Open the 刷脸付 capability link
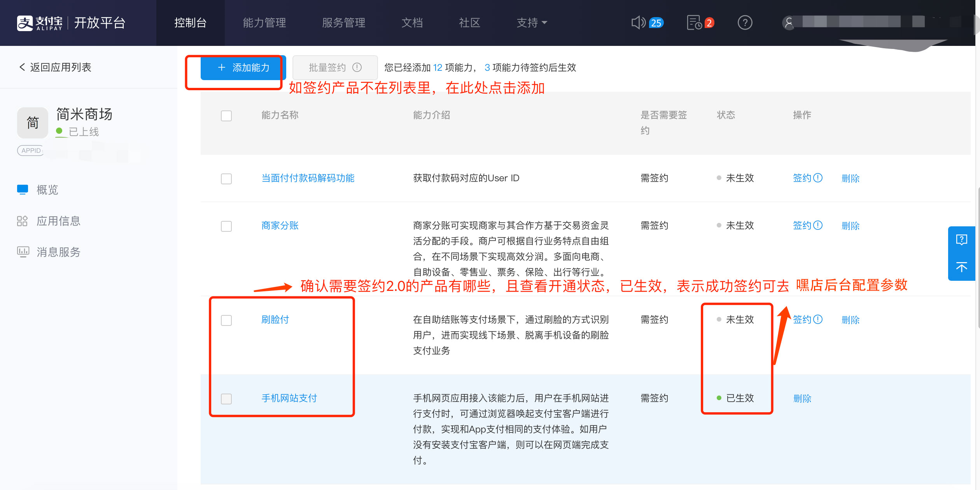980x490 pixels. pos(275,320)
